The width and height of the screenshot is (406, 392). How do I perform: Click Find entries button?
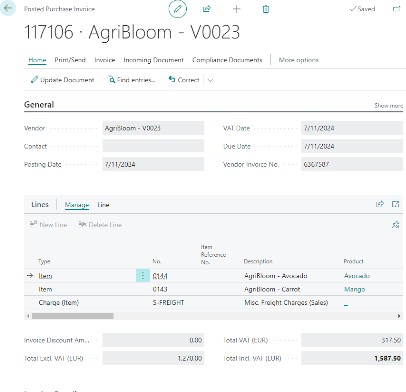pyautogui.click(x=132, y=80)
